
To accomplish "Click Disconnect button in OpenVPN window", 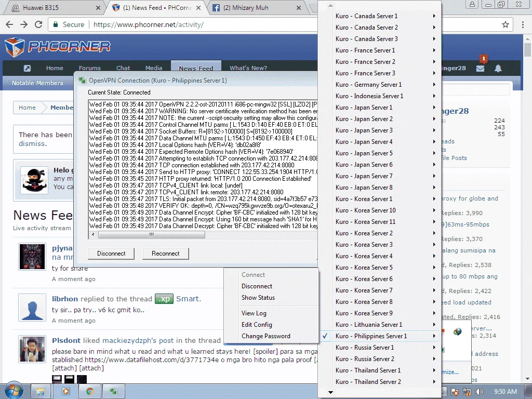I will [x=111, y=254].
